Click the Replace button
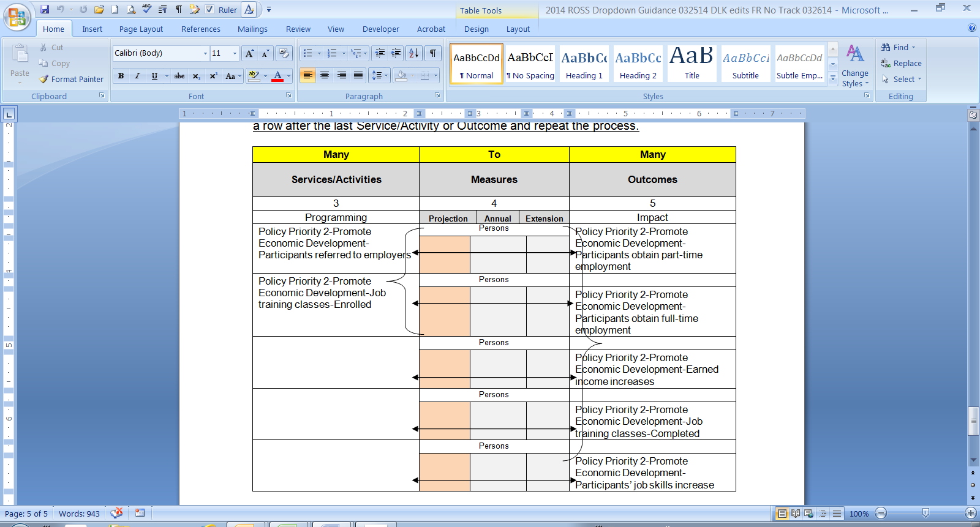980x527 pixels. tap(901, 63)
